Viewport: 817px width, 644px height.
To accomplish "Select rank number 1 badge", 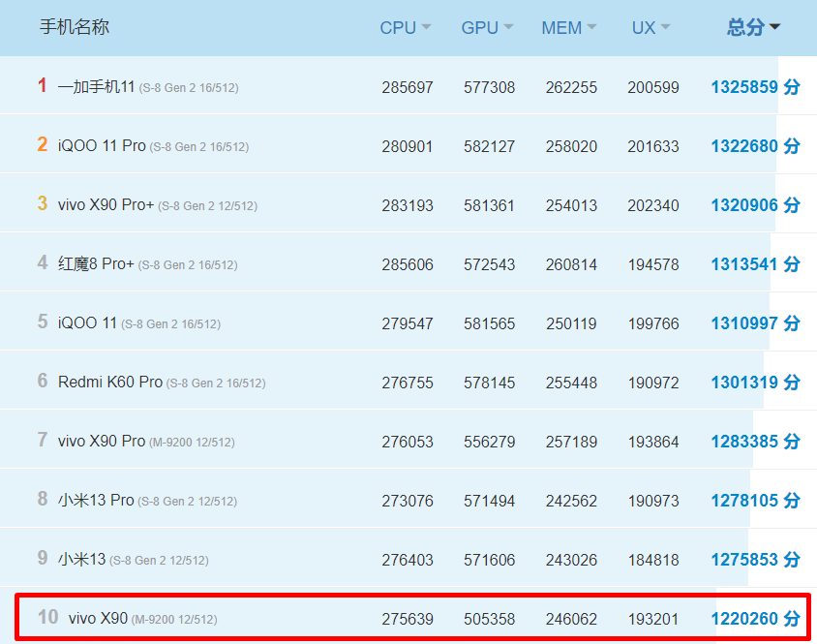I will tap(43, 85).
